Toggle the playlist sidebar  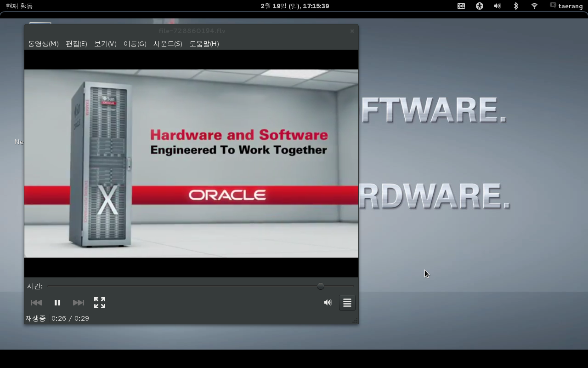click(x=347, y=303)
